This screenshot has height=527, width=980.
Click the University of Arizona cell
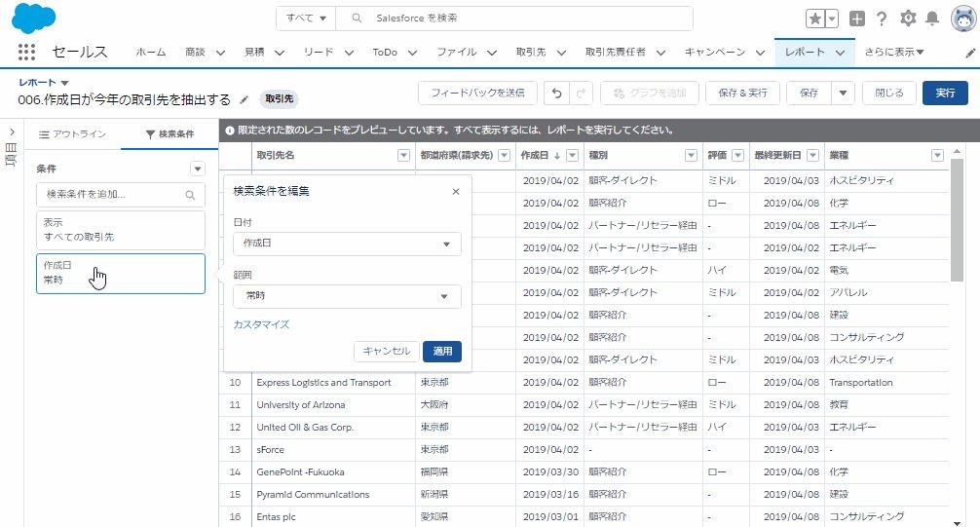coord(333,405)
